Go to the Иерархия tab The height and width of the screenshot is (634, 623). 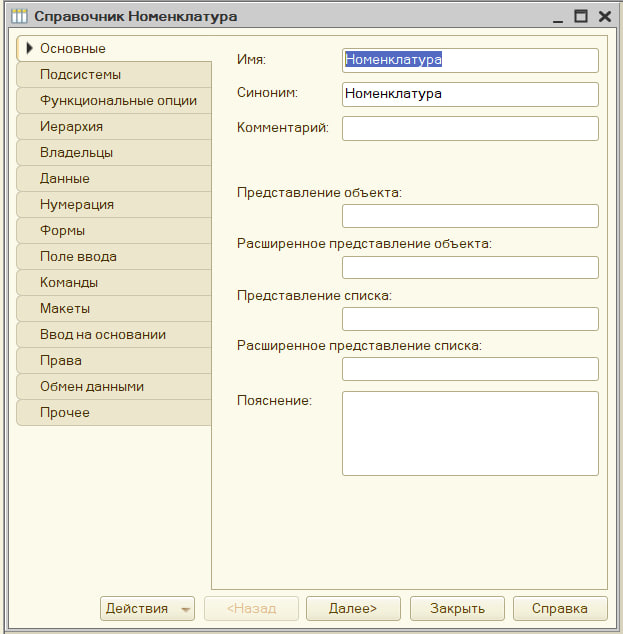coord(114,127)
